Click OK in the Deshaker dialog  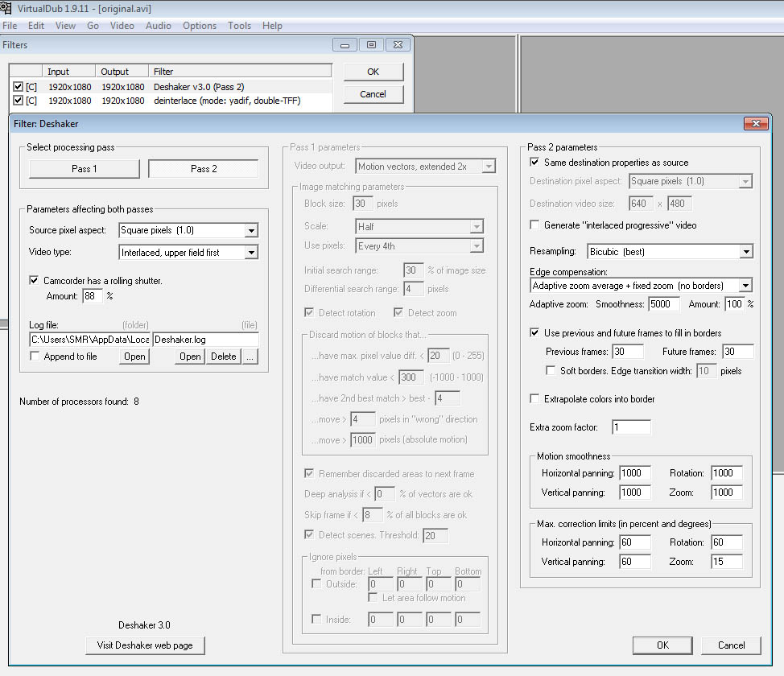tap(662, 645)
